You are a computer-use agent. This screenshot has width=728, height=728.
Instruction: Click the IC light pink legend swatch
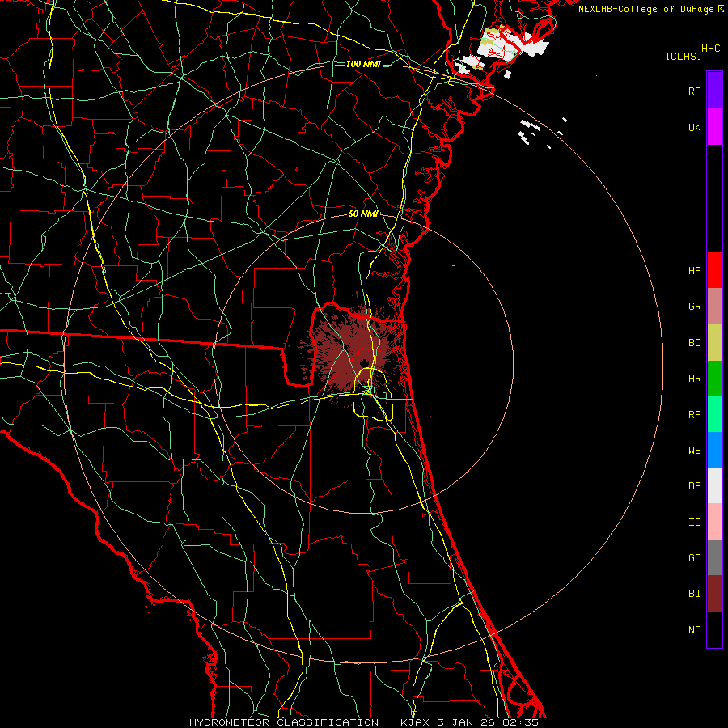pyautogui.click(x=714, y=522)
